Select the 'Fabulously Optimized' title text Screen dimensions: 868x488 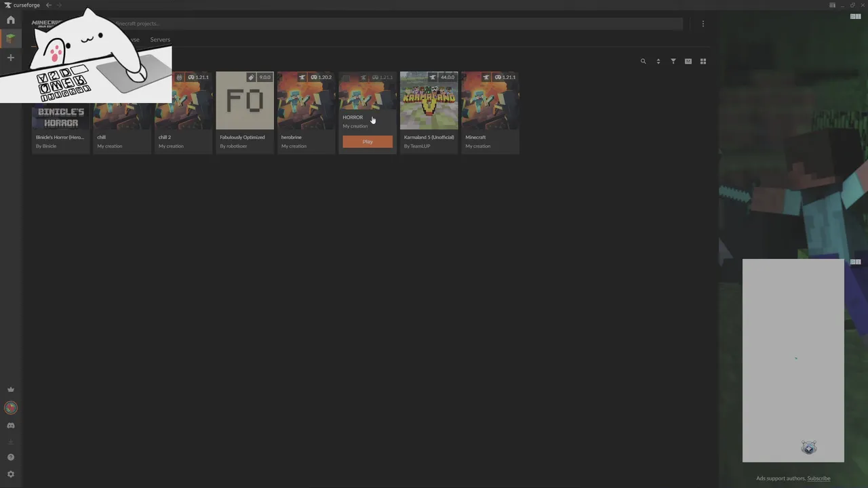point(242,137)
